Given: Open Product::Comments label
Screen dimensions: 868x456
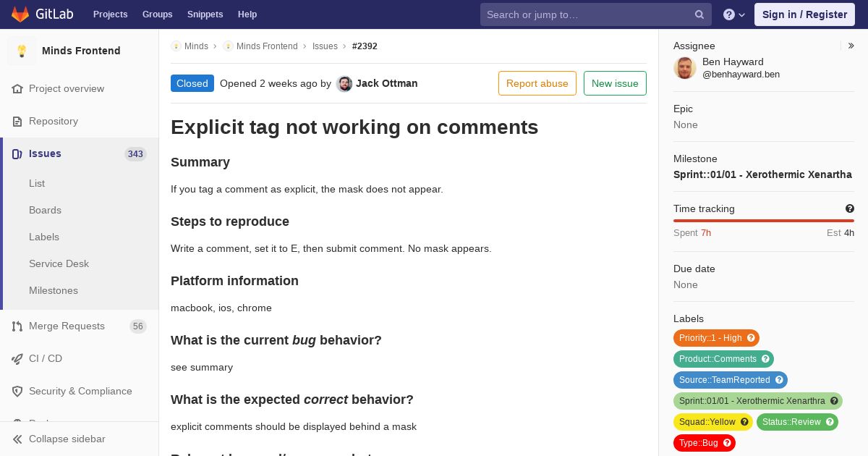Looking at the screenshot, I should coord(718,359).
